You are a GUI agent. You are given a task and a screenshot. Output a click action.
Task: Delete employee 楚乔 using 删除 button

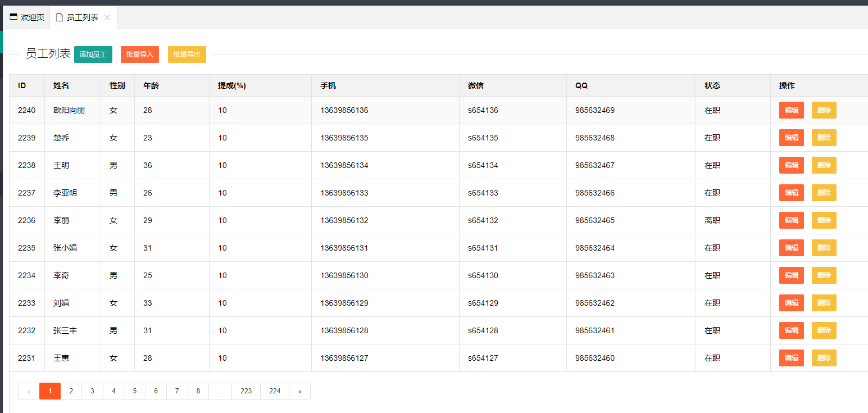pos(824,138)
